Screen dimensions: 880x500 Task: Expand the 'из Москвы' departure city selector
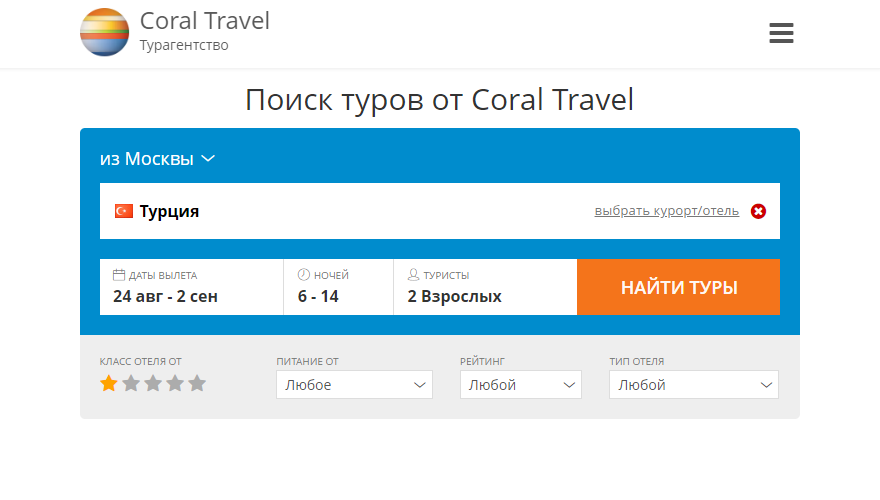tap(157, 159)
